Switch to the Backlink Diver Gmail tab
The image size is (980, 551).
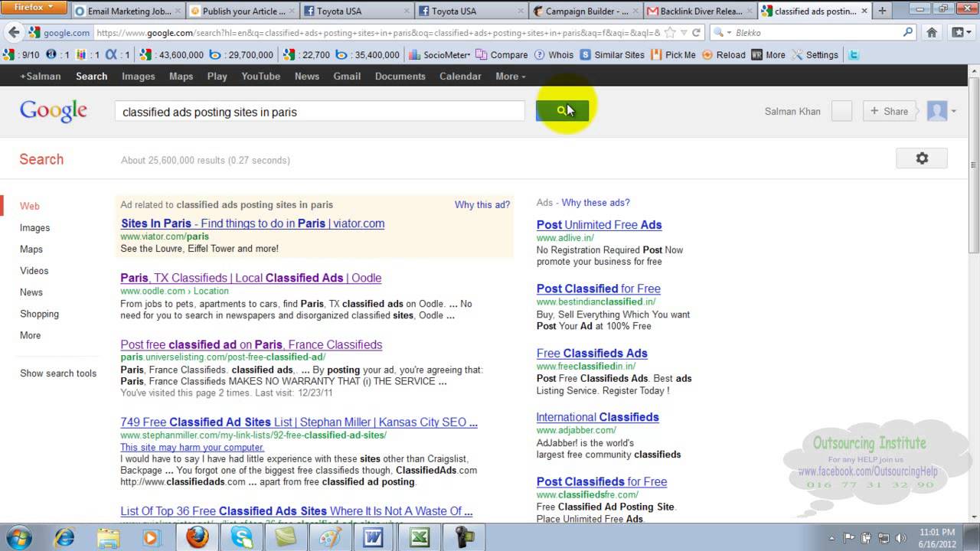(699, 11)
